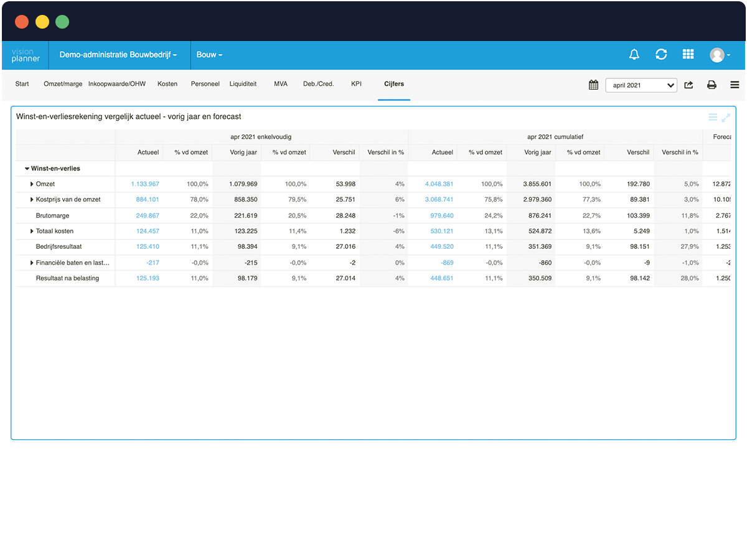Open the Bouw dropdown
Image resolution: width=747 pixels, height=560 pixels.
pyautogui.click(x=209, y=55)
